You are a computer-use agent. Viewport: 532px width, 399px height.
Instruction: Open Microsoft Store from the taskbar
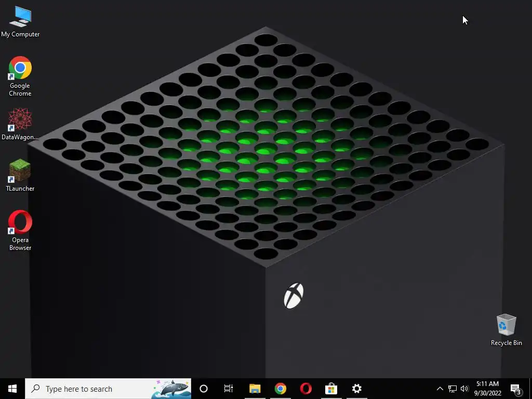(331, 389)
